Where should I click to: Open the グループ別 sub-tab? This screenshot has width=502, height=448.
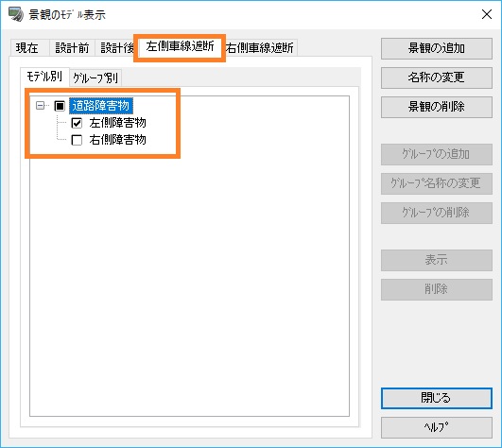(x=95, y=78)
